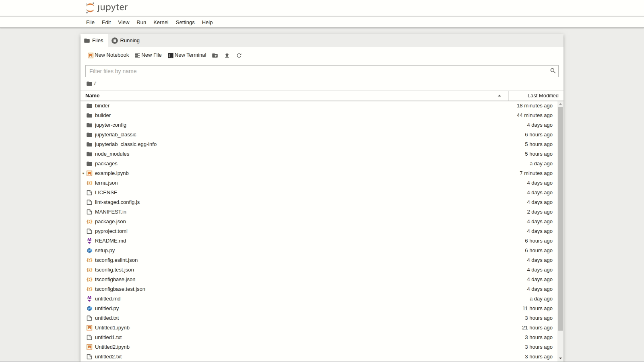Image resolution: width=644 pixels, height=362 pixels.
Task: Create a New Notebook
Action: [108, 55]
